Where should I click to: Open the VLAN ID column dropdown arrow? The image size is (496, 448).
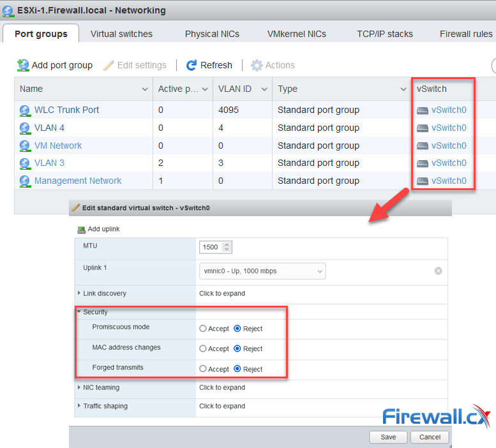pos(264,89)
